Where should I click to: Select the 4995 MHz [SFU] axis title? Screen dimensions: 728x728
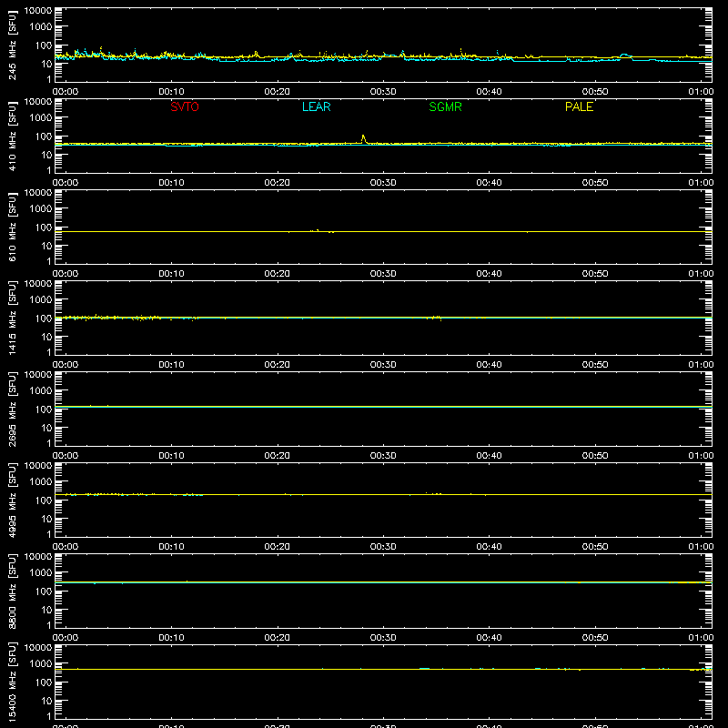click(12, 500)
